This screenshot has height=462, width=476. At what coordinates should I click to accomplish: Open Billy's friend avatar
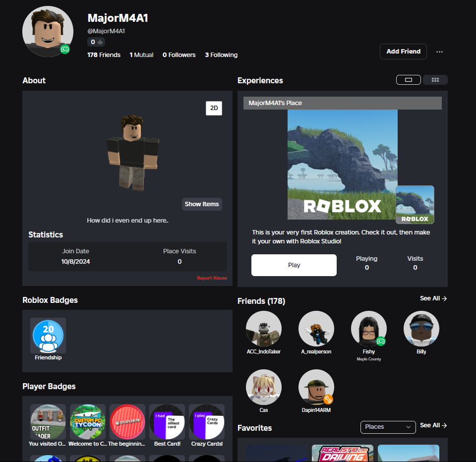(421, 329)
